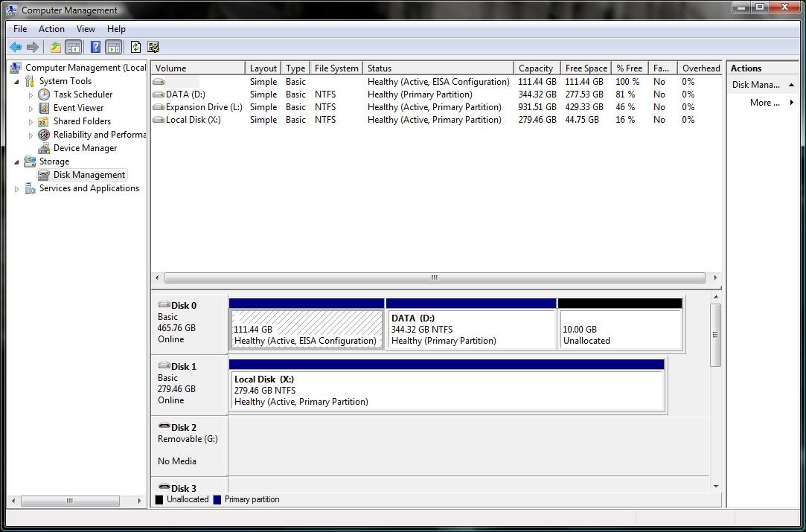Image resolution: width=806 pixels, height=532 pixels.
Task: Sort by the Status column header
Action: pos(438,68)
